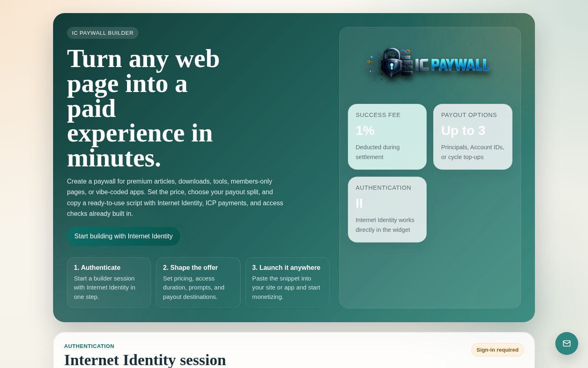Image resolution: width=588 pixels, height=368 pixels.
Task: Click 'Deducted during settlement' text
Action: point(378,152)
